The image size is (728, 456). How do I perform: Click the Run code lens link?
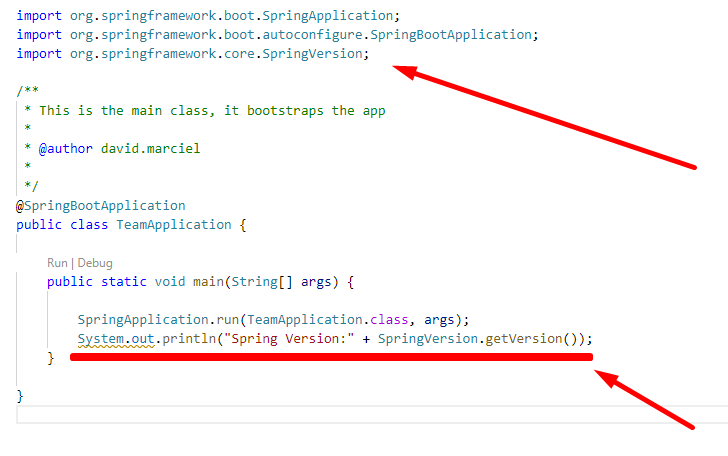point(58,263)
